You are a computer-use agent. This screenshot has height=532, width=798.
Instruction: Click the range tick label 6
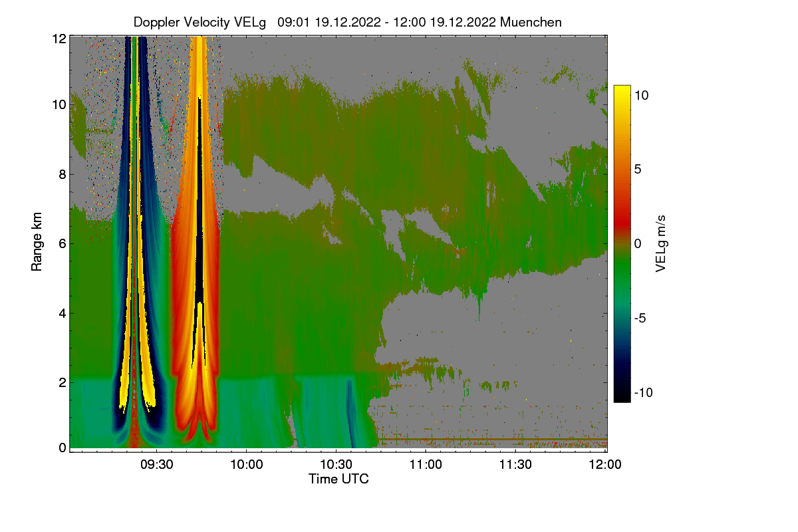coord(62,244)
